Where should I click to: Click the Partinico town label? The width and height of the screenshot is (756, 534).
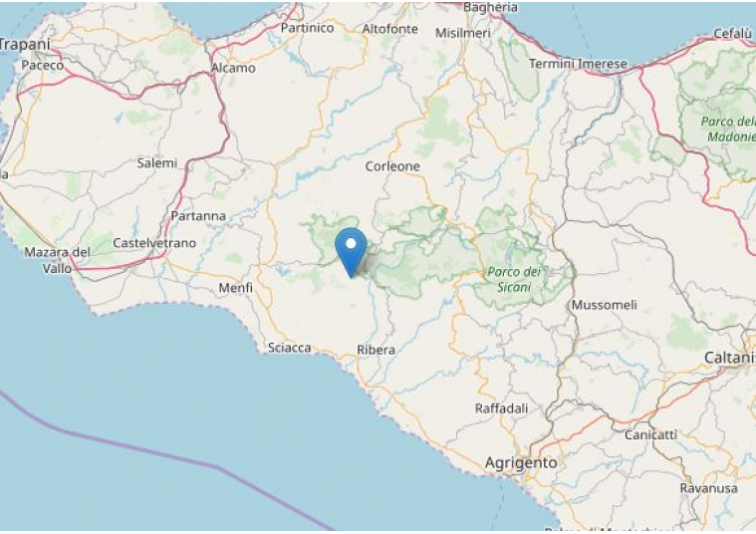(308, 28)
